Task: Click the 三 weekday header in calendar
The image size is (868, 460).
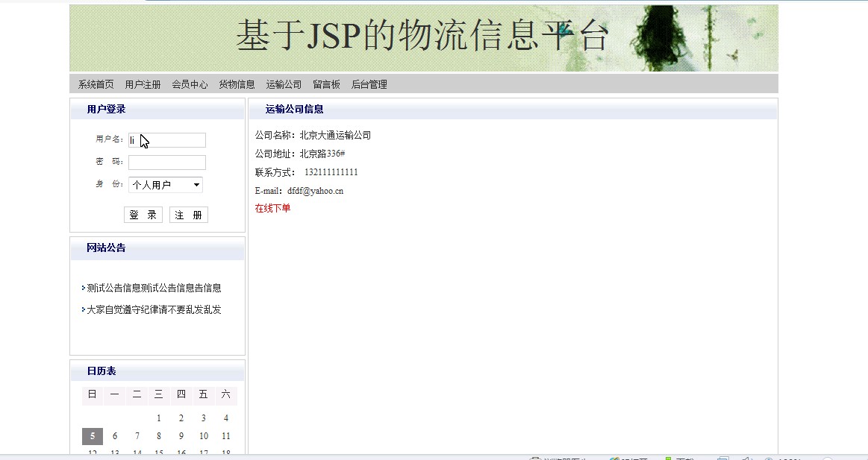Action: point(159,394)
